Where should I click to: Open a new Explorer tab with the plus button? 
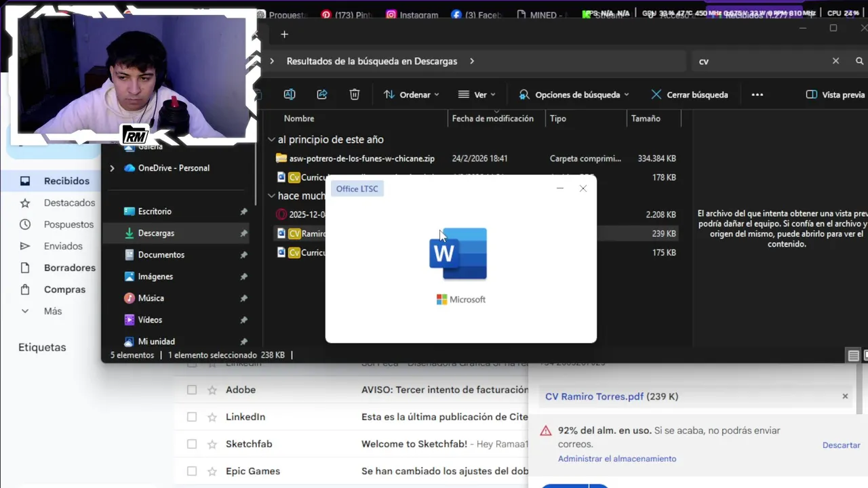[284, 34]
